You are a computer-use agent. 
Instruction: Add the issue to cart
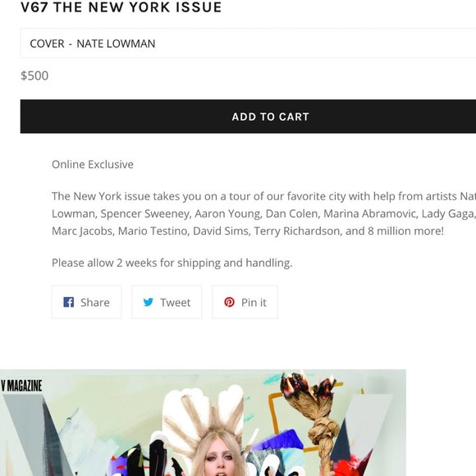248,117
